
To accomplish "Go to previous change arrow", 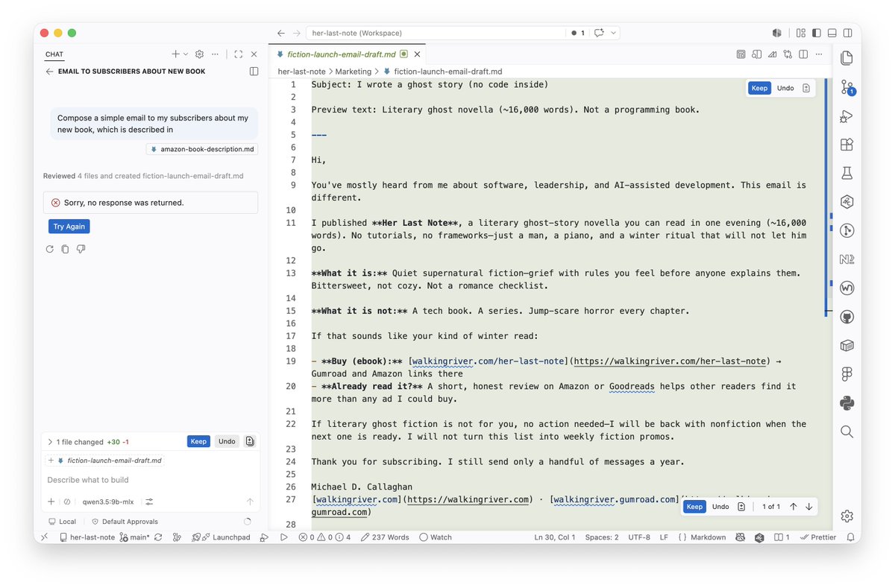I will (x=793, y=507).
